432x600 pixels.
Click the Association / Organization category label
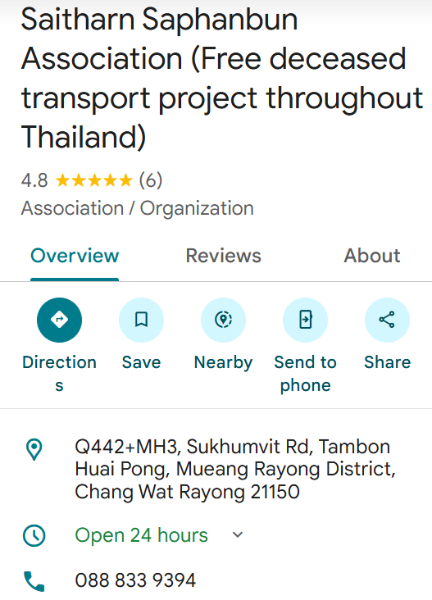click(x=137, y=209)
